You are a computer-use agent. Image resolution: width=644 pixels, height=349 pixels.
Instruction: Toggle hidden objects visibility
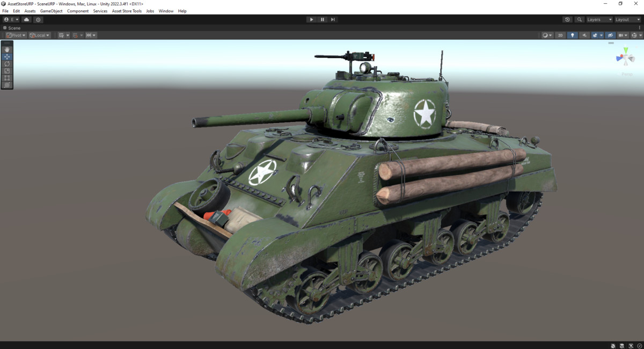pyautogui.click(x=610, y=35)
